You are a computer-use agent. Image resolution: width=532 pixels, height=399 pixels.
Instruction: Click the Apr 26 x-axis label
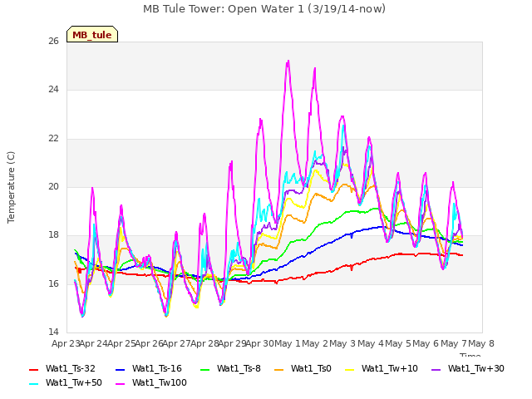tap(150, 343)
